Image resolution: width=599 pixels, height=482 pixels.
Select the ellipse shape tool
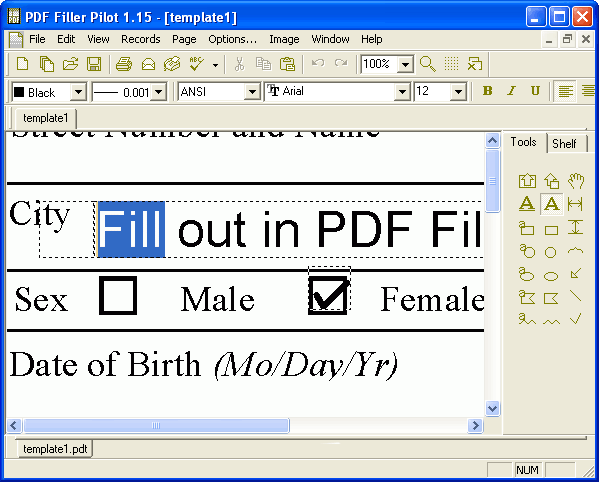551,275
